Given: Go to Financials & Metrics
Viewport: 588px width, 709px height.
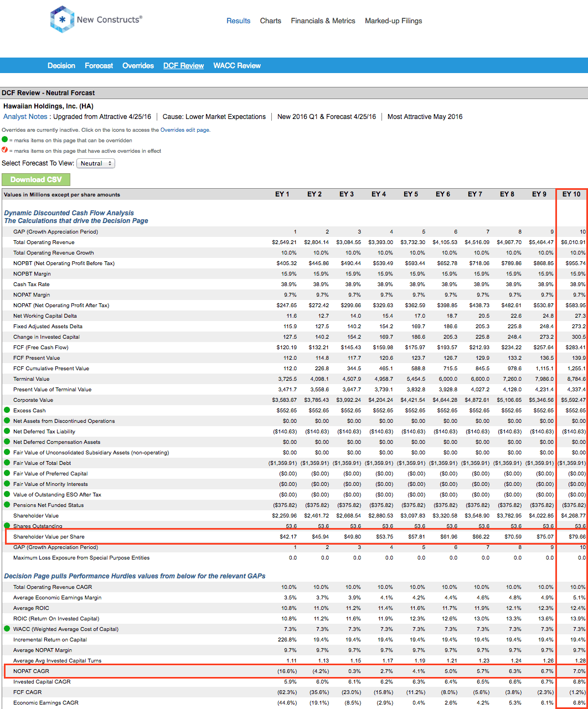Looking at the screenshot, I should tap(323, 21).
